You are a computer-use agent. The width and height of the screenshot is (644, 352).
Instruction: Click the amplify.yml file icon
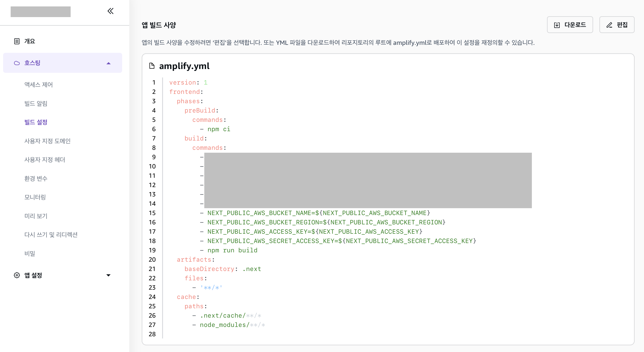(152, 66)
